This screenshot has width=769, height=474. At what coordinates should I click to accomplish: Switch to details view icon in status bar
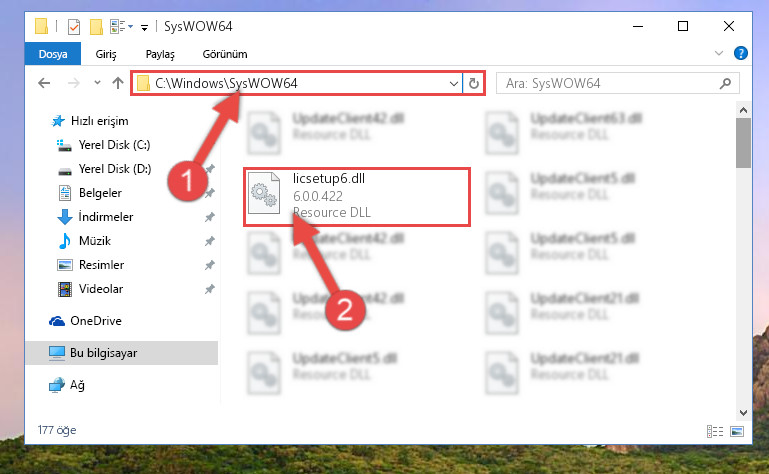click(x=715, y=431)
